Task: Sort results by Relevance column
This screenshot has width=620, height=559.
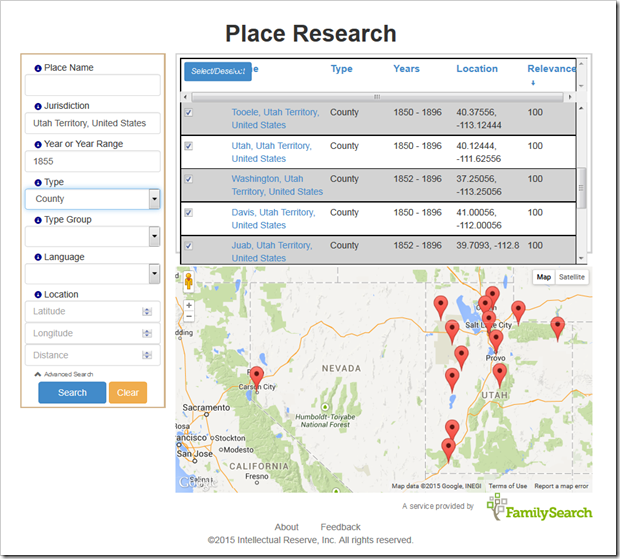Action: (552, 69)
